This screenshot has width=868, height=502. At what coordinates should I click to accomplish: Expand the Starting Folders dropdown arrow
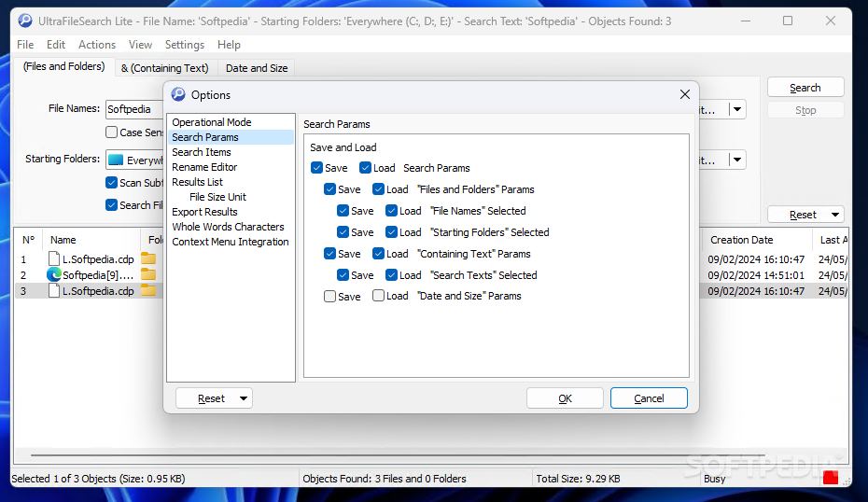736,160
